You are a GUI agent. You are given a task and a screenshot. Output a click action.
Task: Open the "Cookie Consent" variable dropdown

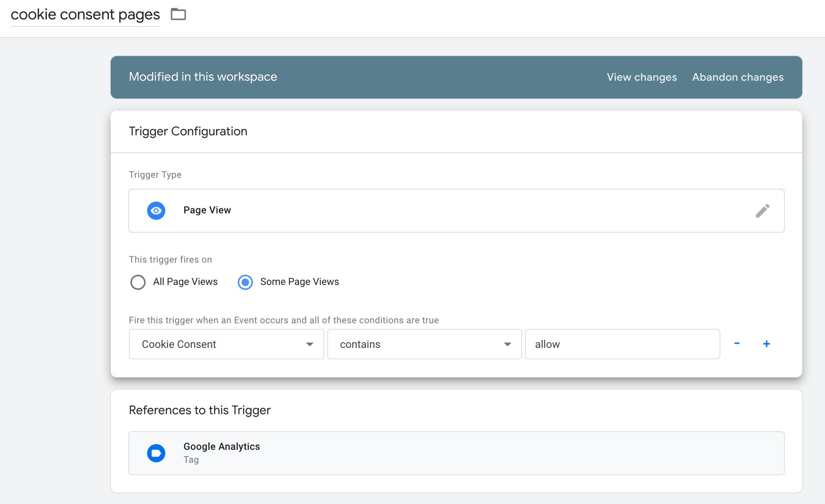click(x=226, y=344)
